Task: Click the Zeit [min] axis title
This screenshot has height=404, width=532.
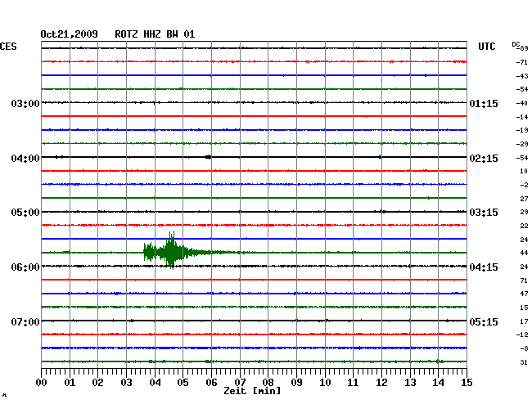Action: pos(252,391)
